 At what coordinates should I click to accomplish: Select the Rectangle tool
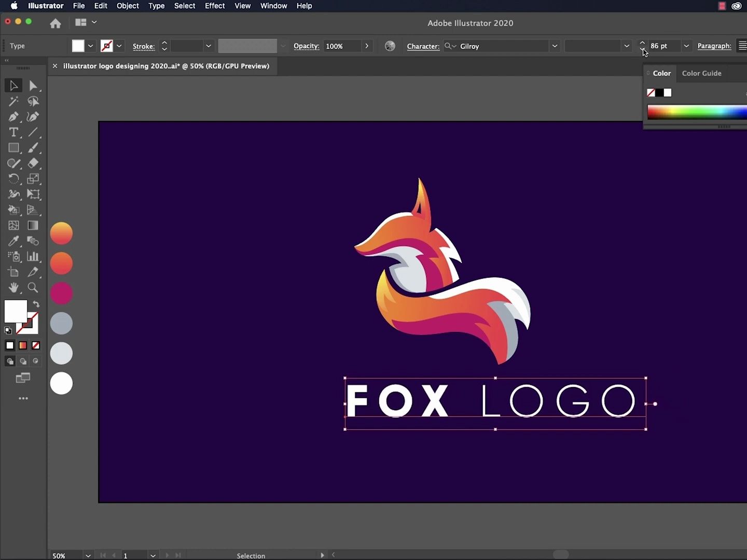pos(13,148)
